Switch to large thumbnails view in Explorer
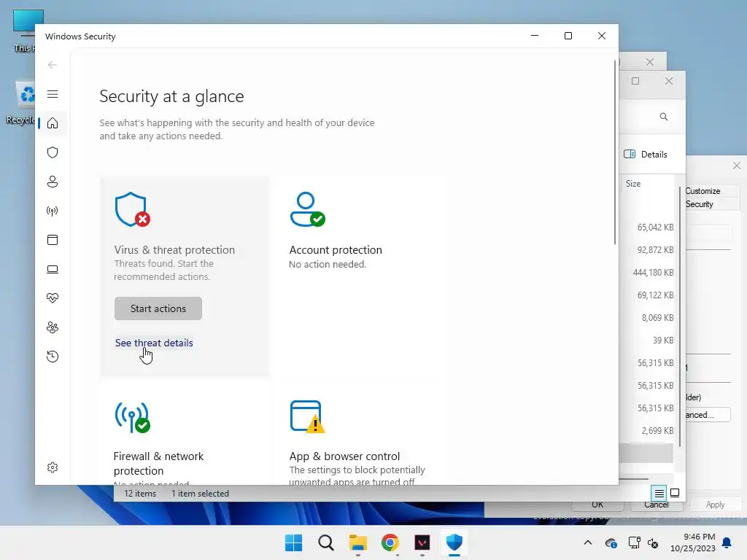Viewport: 747px width, 560px height. click(x=675, y=493)
